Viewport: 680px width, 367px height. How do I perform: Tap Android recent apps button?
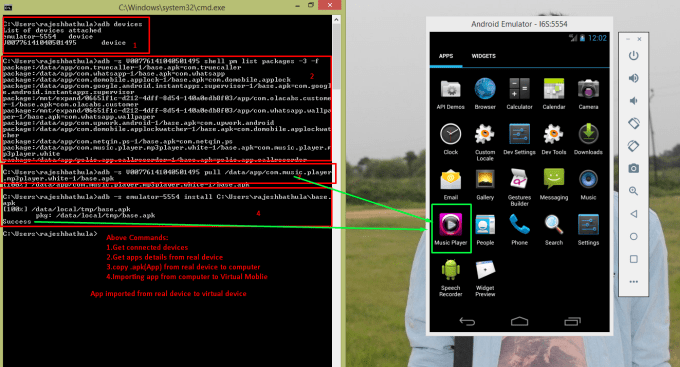pos(572,321)
